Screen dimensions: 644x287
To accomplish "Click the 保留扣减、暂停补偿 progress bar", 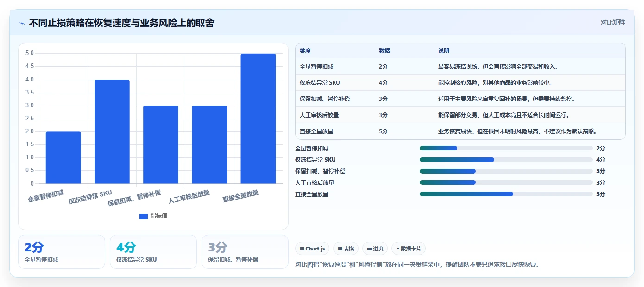I will pyautogui.click(x=506, y=171).
